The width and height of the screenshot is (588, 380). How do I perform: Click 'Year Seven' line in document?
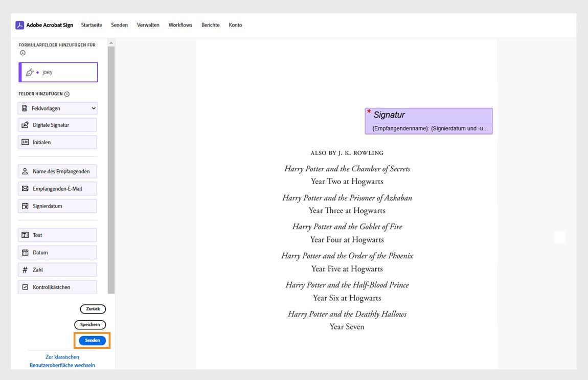pos(347,327)
